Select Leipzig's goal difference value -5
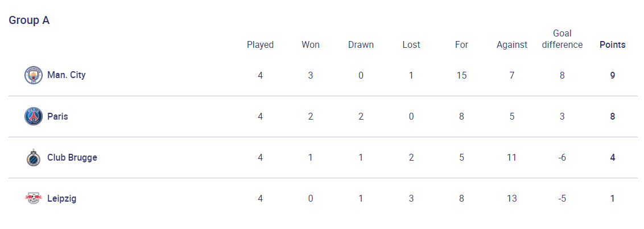 (x=562, y=199)
